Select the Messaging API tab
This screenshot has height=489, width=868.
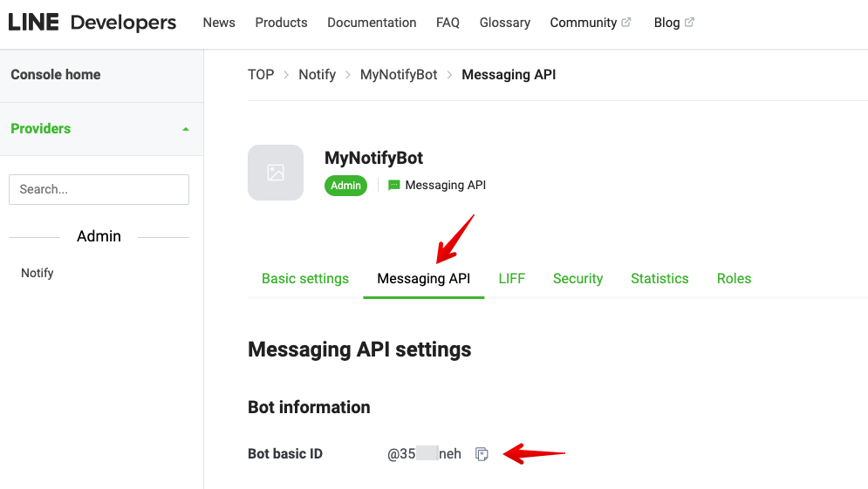tap(423, 278)
